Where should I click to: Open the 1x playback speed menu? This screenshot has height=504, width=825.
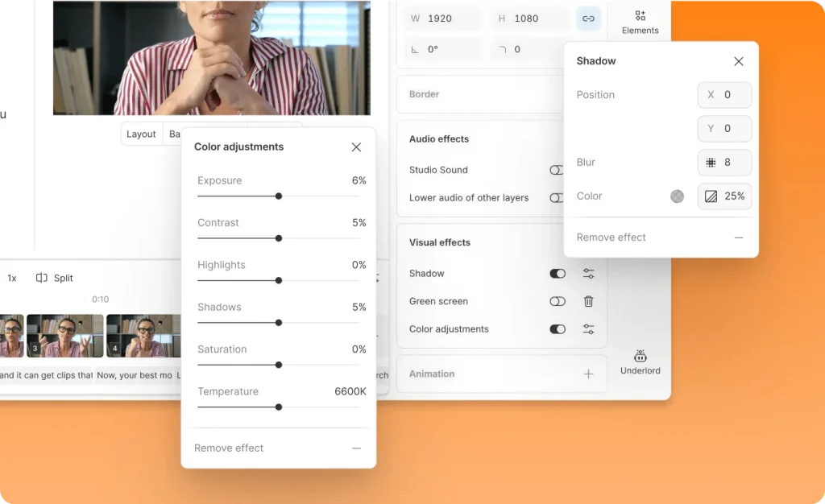coord(11,278)
